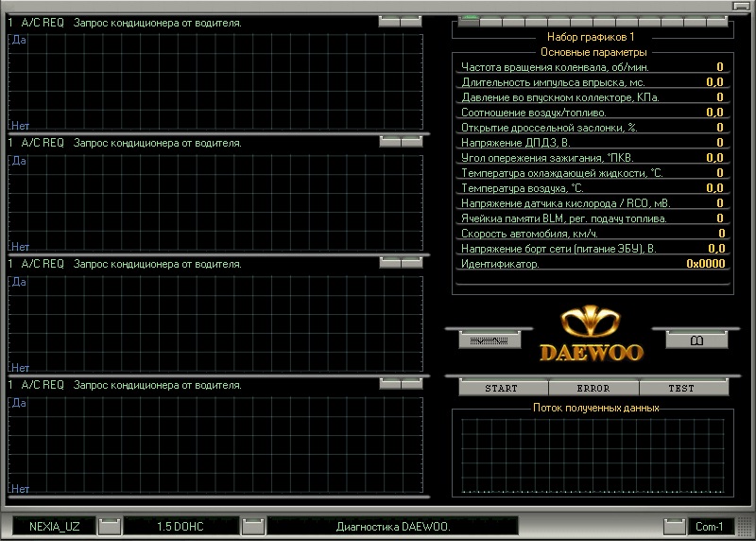The height and width of the screenshot is (541, 756).
Task: Open port selector button beside Com-1
Action: 675,526
